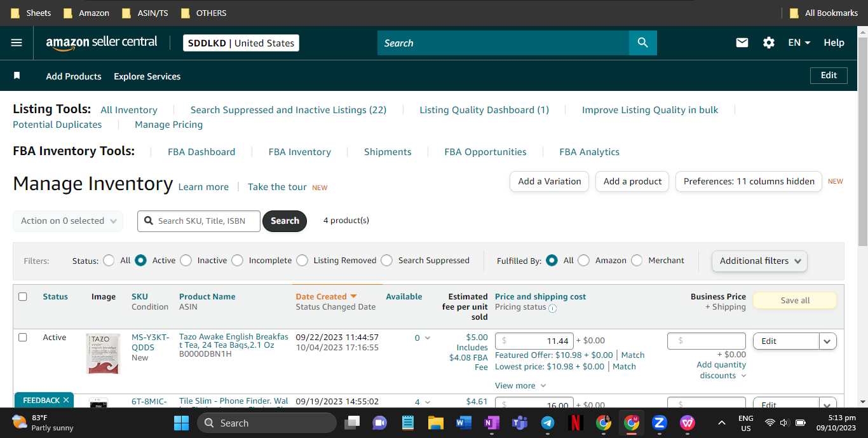The width and height of the screenshot is (868, 438).
Task: Open the hamburger navigation menu
Action: tap(17, 43)
